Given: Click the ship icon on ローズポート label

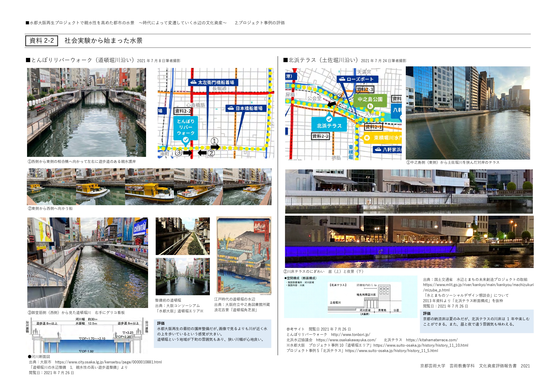Looking at the screenshot, I should tap(342, 79).
